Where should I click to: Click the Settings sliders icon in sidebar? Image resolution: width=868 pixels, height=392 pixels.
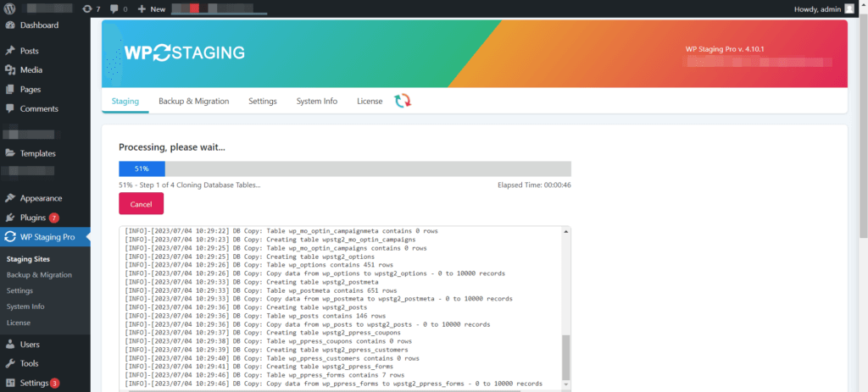[x=10, y=384]
